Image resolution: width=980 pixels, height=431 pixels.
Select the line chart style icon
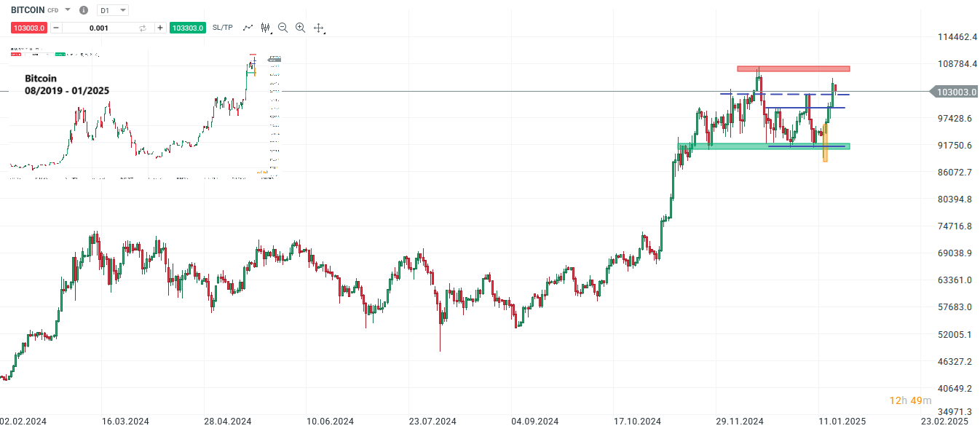point(248,26)
